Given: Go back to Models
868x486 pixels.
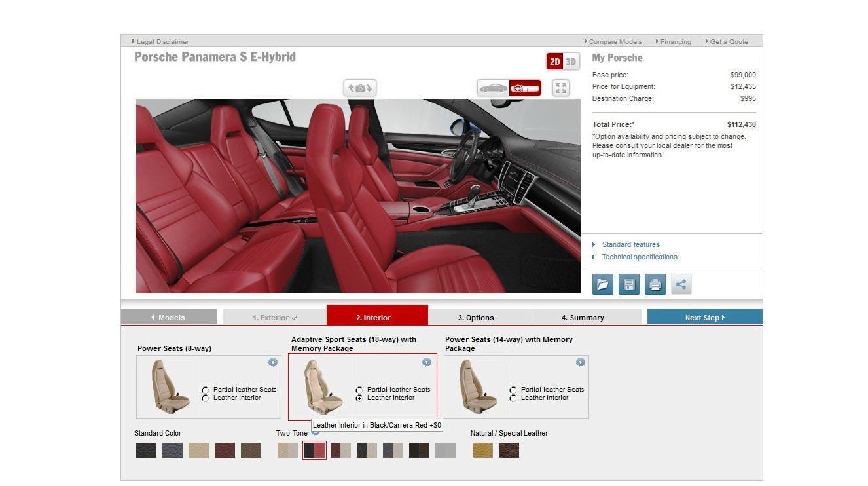Looking at the screenshot, I should tap(169, 317).
